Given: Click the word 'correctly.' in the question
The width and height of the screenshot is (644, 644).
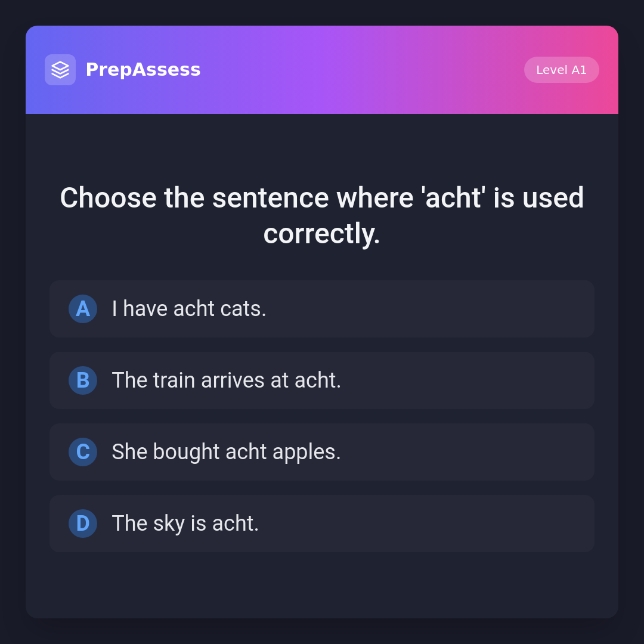Looking at the screenshot, I should (x=322, y=234).
